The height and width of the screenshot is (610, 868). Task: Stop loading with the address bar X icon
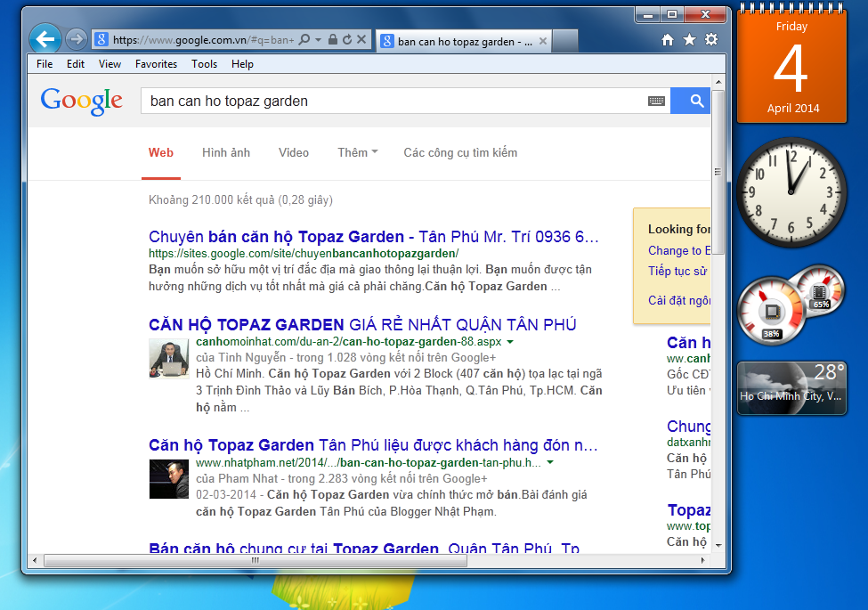361,39
